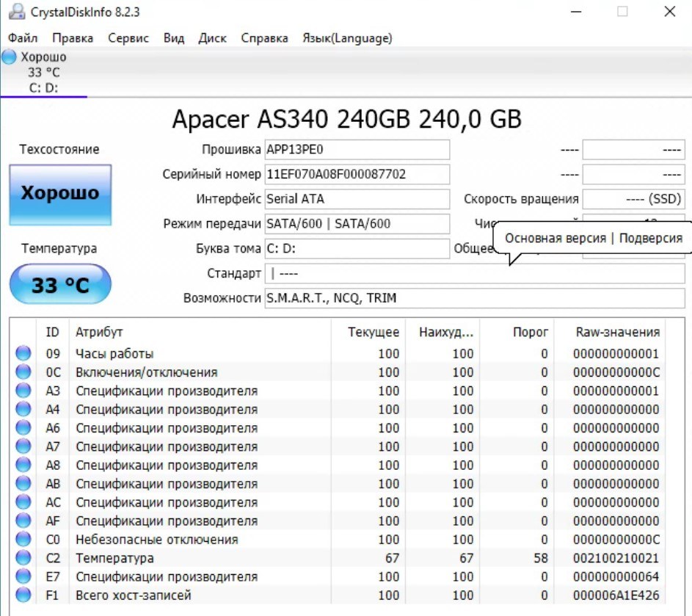Click the status orb in the E7 row
The height and width of the screenshot is (616, 692).
pyautogui.click(x=23, y=577)
